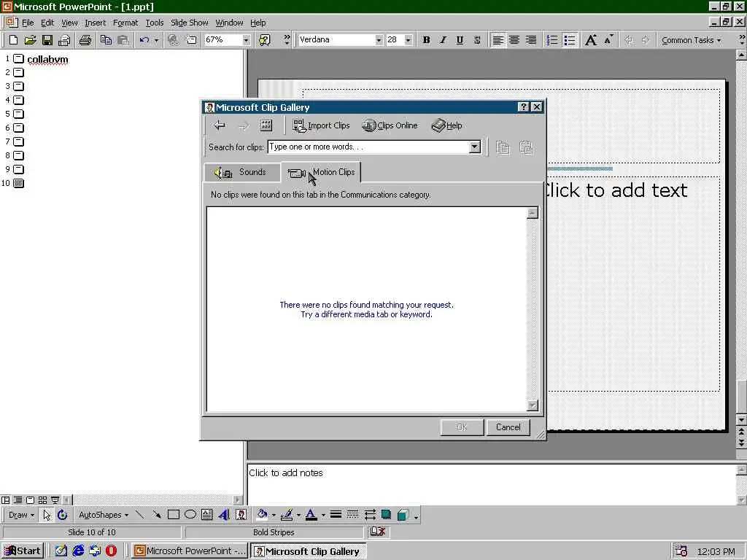The height and width of the screenshot is (560, 747).
Task: Select the Text Box tool
Action: click(206, 515)
